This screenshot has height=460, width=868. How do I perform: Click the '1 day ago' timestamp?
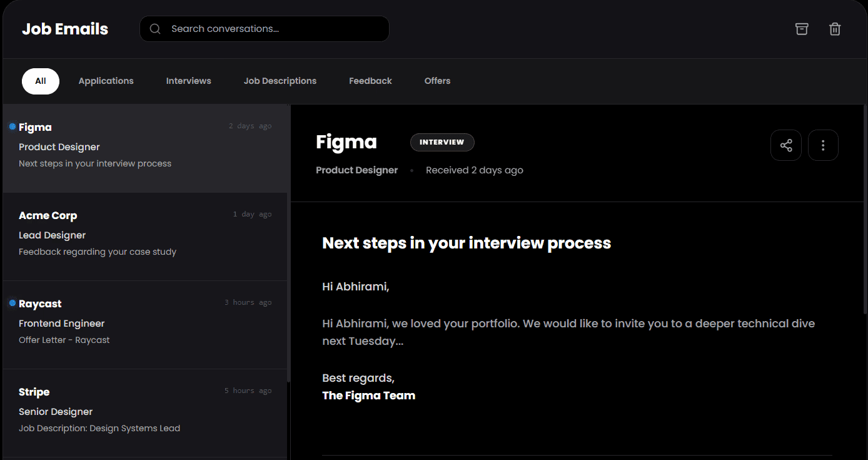(x=253, y=214)
